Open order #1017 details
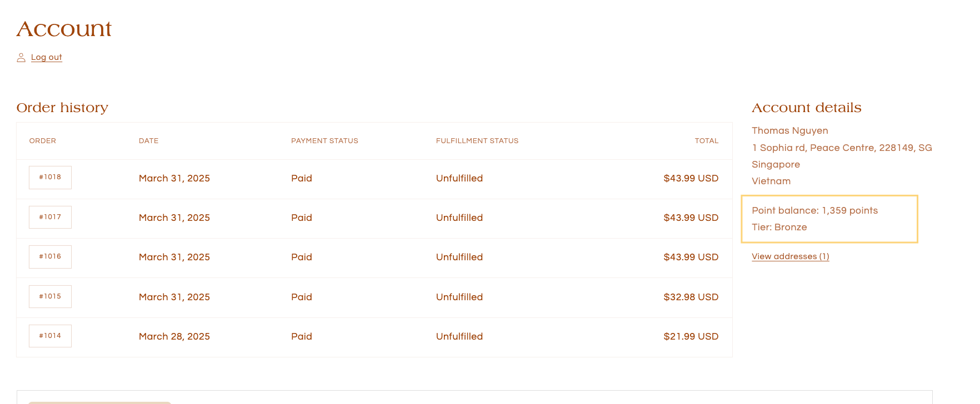 (x=50, y=217)
